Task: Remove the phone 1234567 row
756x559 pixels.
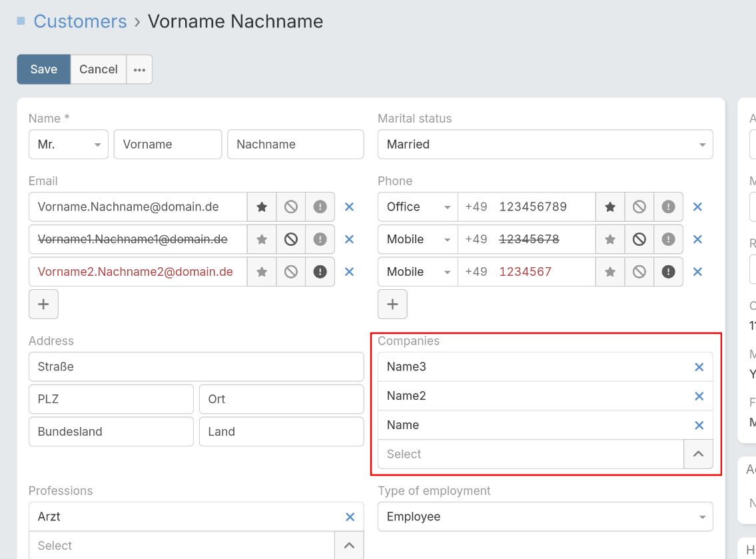Action: [697, 272]
